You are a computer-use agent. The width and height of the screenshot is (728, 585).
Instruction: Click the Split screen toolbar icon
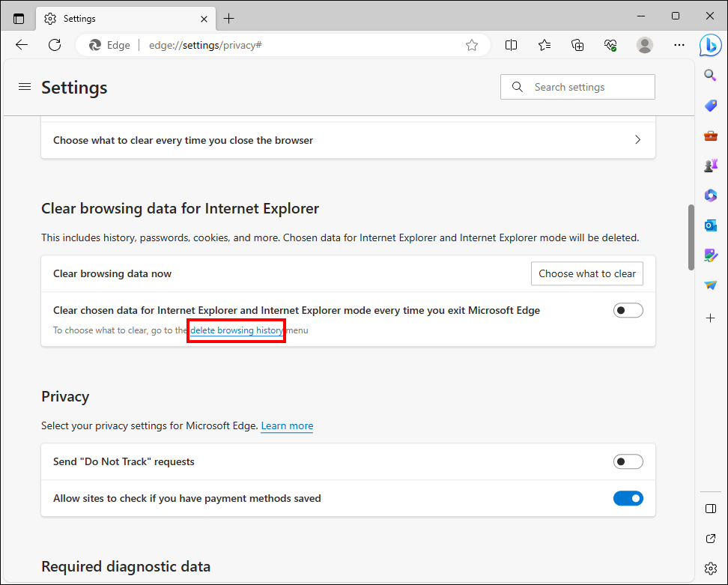(511, 45)
